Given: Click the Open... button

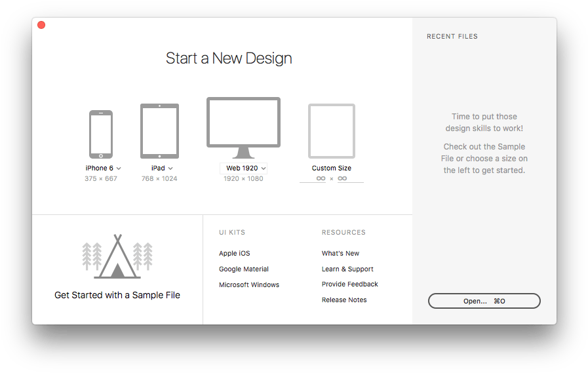Looking at the screenshot, I should (x=484, y=301).
